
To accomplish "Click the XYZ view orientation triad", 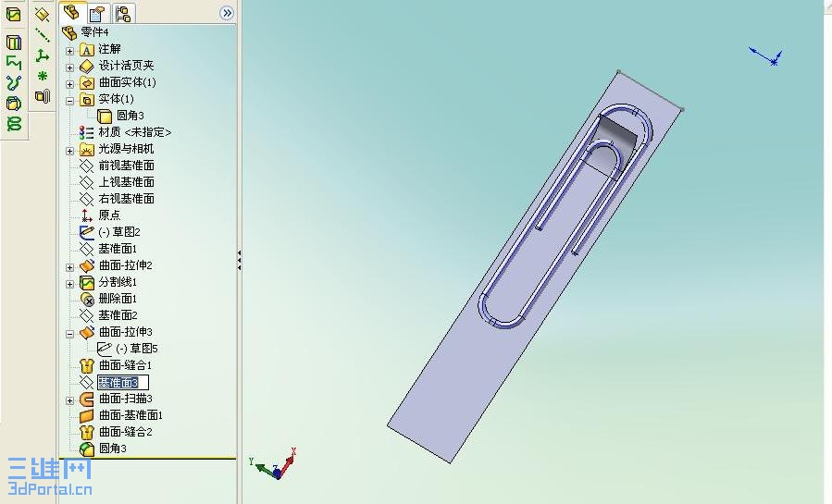I will coord(273,463).
